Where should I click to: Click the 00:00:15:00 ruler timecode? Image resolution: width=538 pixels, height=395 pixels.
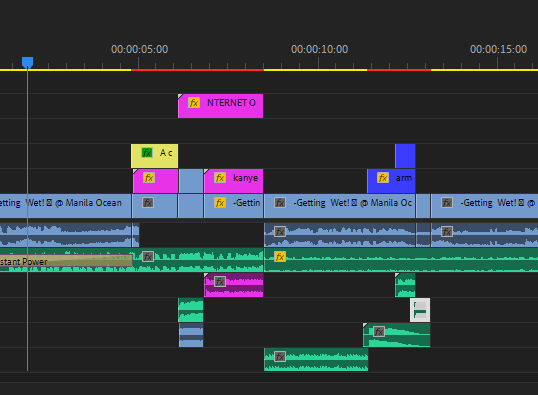coord(499,49)
